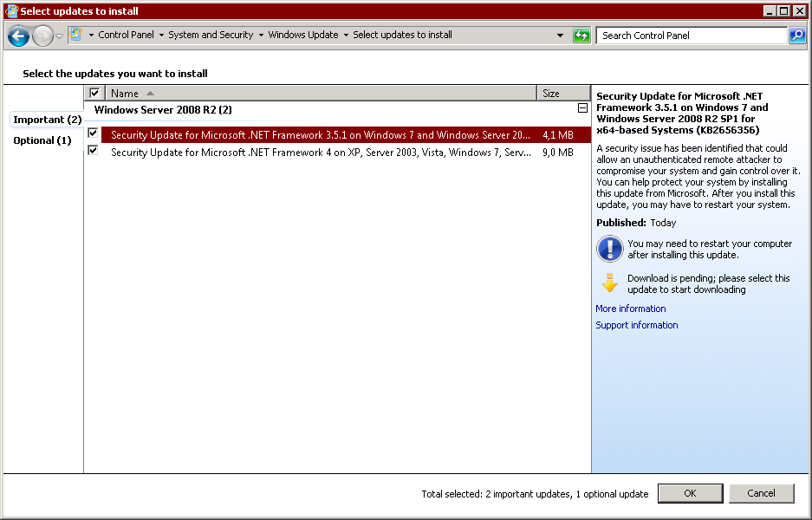Close the Select updates to install window
Image resolution: width=812 pixels, height=520 pixels.
[799, 11]
